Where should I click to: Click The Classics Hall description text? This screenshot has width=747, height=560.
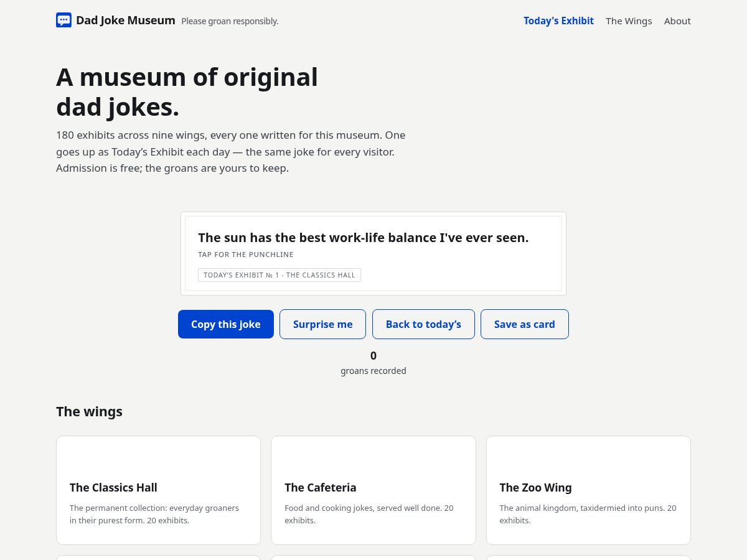[x=154, y=514]
